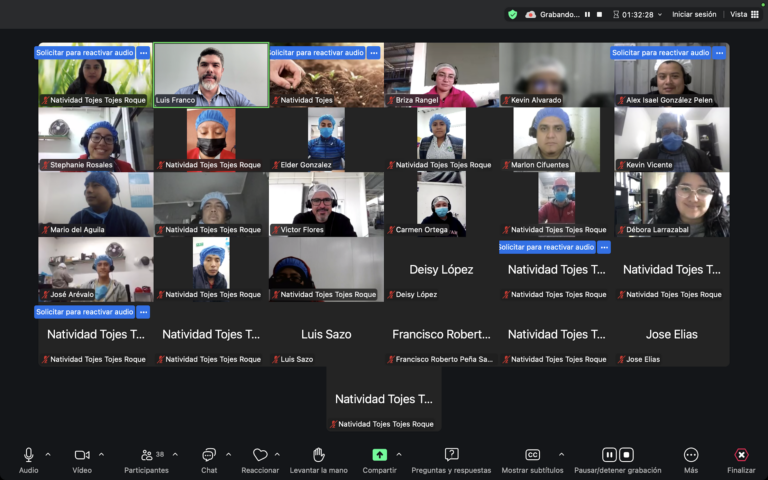Click the hourglass timer icon
This screenshot has height=480, width=768.
click(x=616, y=15)
